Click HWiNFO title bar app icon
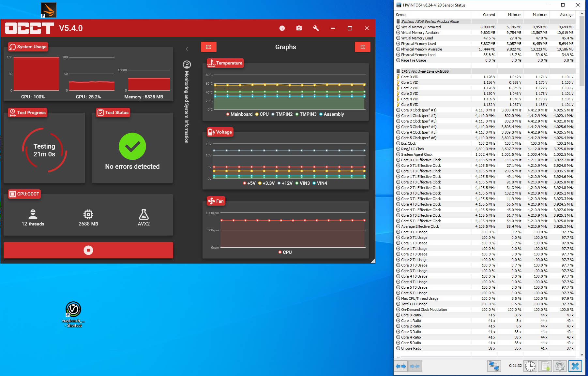 [x=399, y=5]
